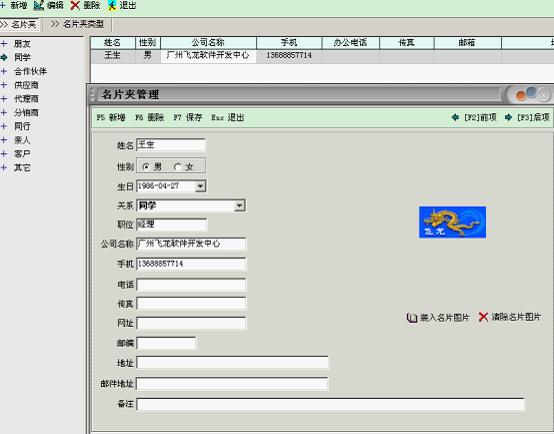This screenshot has height=434, width=554.
Task: Expand the 合作伙伴 category in sidebar
Action: 4,71
